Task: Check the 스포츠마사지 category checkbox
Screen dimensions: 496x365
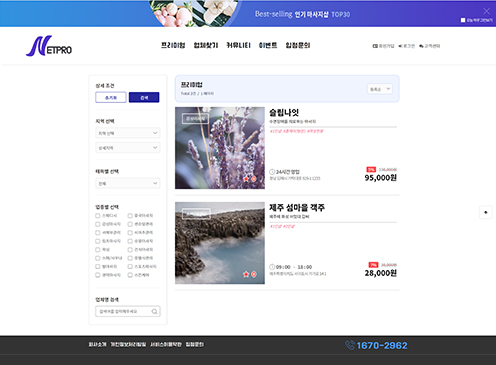Action: coord(130,267)
